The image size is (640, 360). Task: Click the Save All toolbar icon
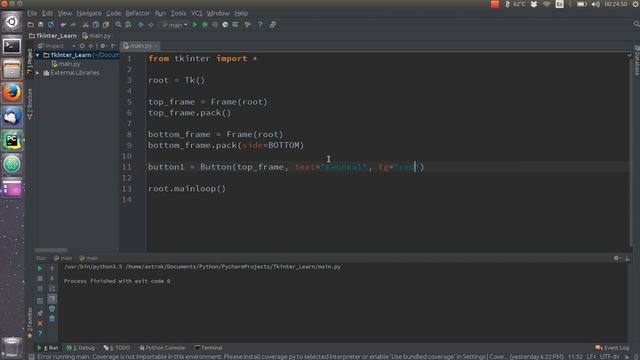(x=40, y=24)
